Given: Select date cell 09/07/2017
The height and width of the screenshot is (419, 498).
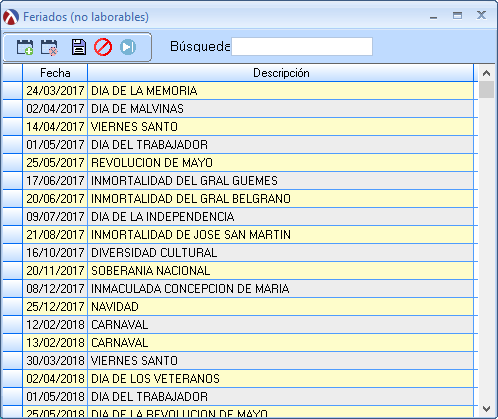Looking at the screenshot, I should pyautogui.click(x=55, y=217).
